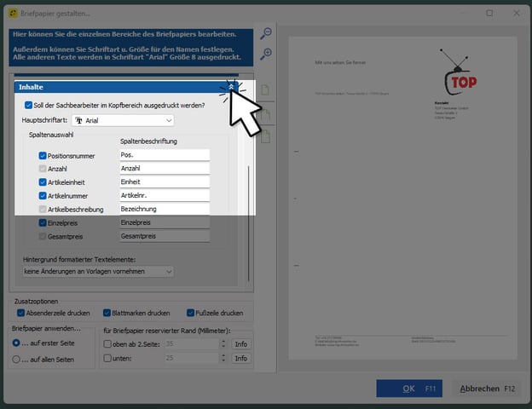This screenshot has height=409, width=532.
Task: Open the Hintergrund formatierter Textelemente dropdown
Action: (98, 271)
